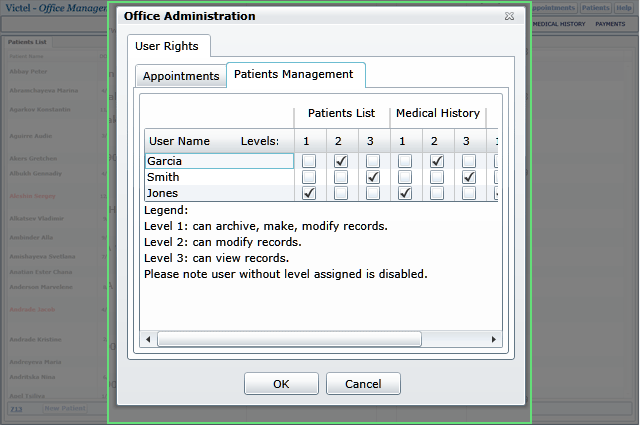Click the horizontal scrollbar right arrow
The image size is (640, 425).
click(493, 339)
